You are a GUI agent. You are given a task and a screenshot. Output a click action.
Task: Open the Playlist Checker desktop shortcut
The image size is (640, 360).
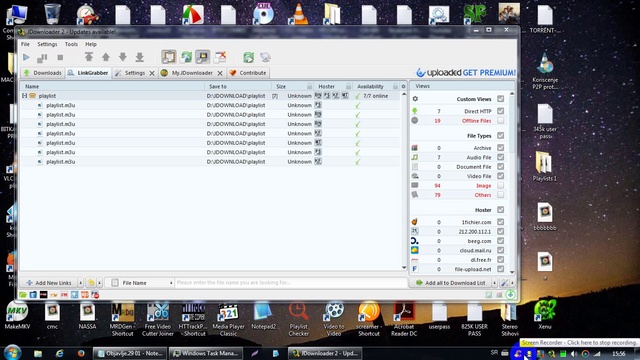(299, 320)
